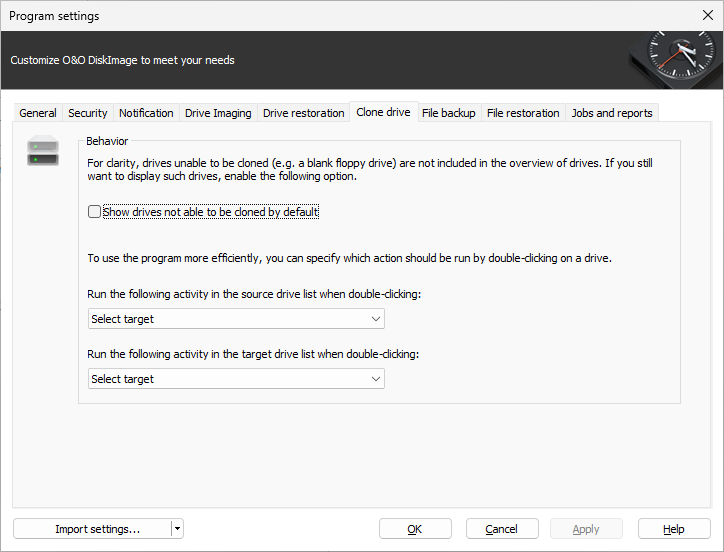Go to the Drive Imaging tab
This screenshot has width=724, height=552.
218,113
